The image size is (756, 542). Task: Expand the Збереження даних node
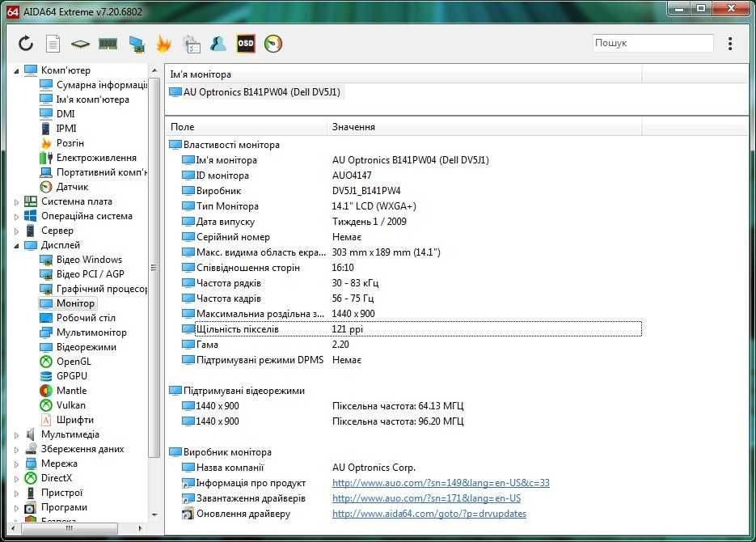(16, 450)
